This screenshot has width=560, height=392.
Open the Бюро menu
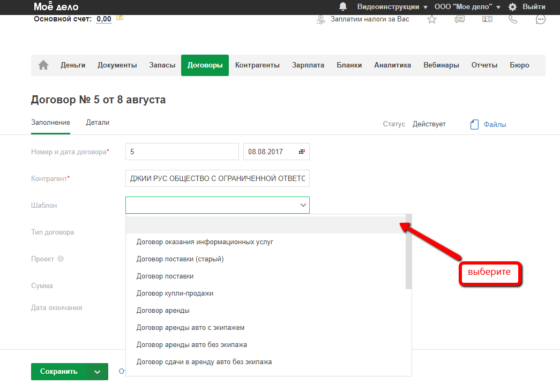pos(519,65)
